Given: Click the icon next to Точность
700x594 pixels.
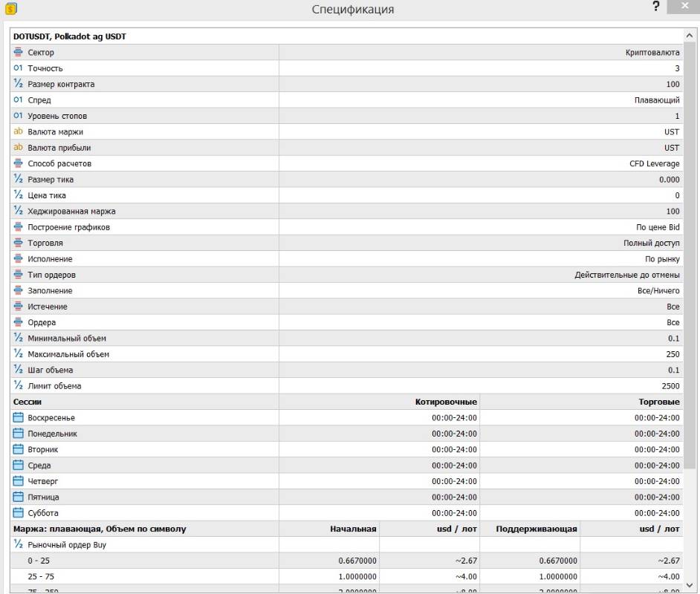Looking at the screenshot, I should pyautogui.click(x=19, y=68).
